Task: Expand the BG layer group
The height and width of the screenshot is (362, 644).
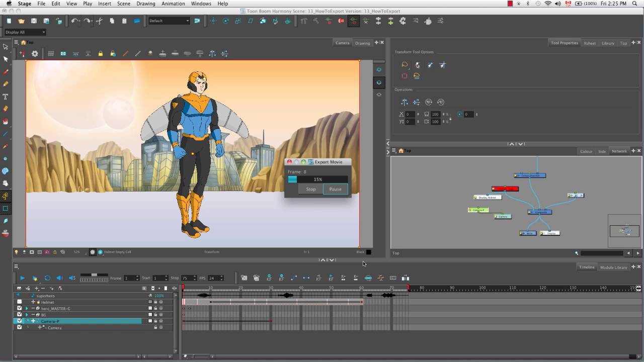Action: click(x=26, y=315)
